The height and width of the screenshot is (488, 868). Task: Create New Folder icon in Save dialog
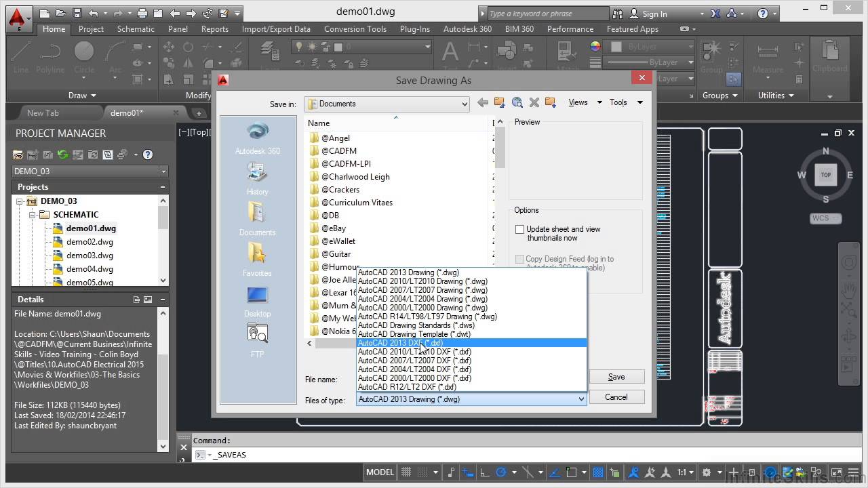pos(551,102)
